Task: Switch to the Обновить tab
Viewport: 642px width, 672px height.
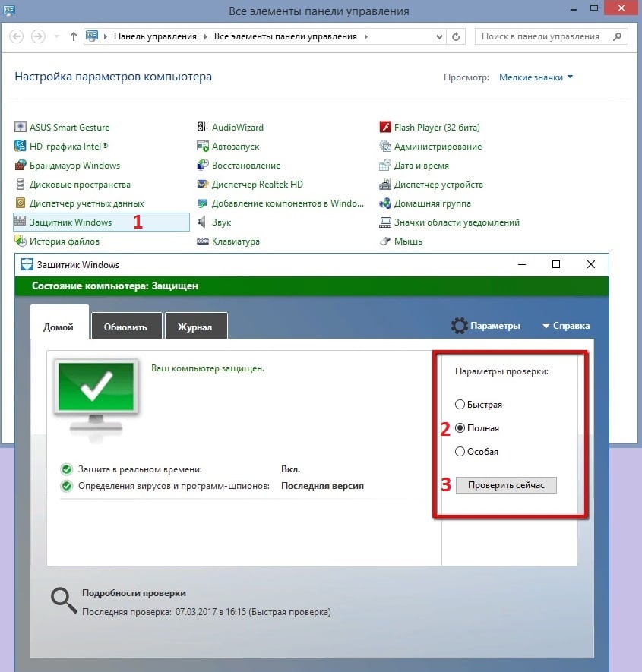Action: click(126, 327)
